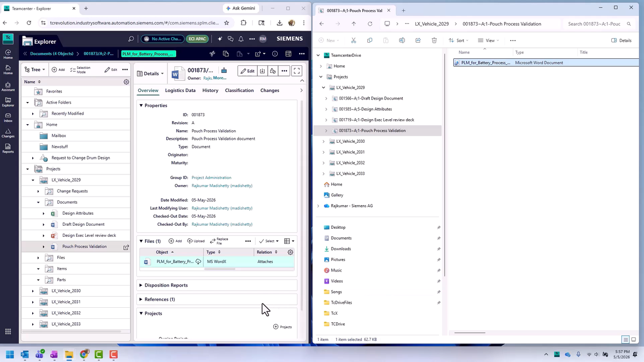Switch to the Changes tab

[270, 90]
